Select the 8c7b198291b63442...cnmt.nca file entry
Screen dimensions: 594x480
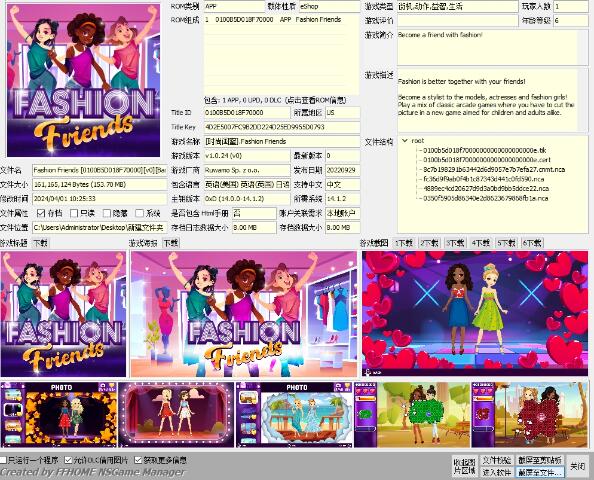point(494,169)
